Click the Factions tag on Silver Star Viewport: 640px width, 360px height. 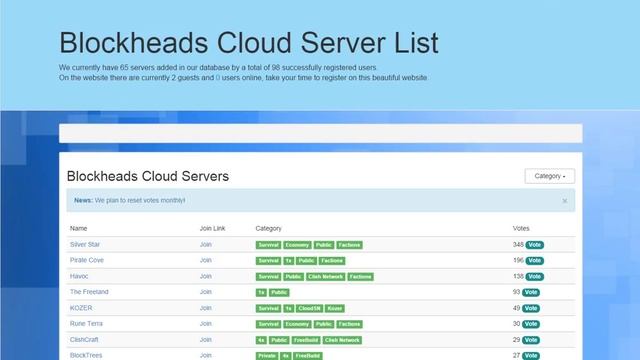(349, 245)
